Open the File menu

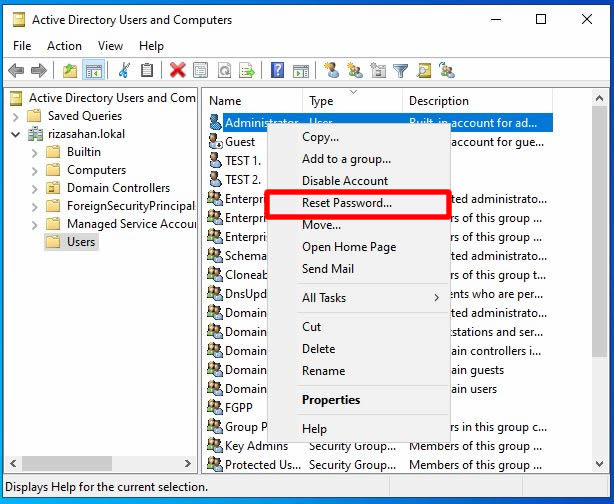click(x=22, y=46)
